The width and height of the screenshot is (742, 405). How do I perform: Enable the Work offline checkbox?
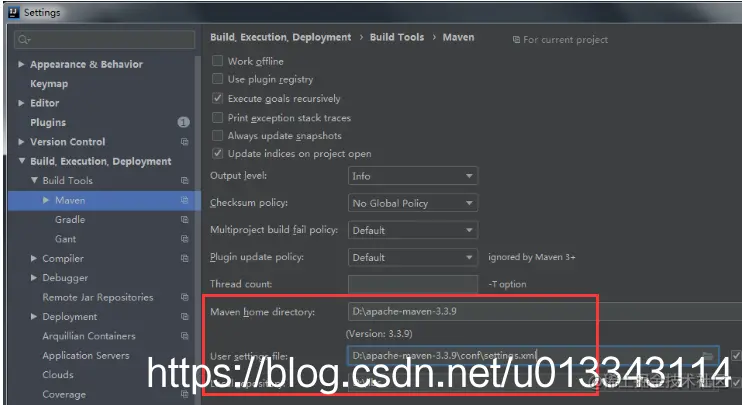(x=217, y=61)
